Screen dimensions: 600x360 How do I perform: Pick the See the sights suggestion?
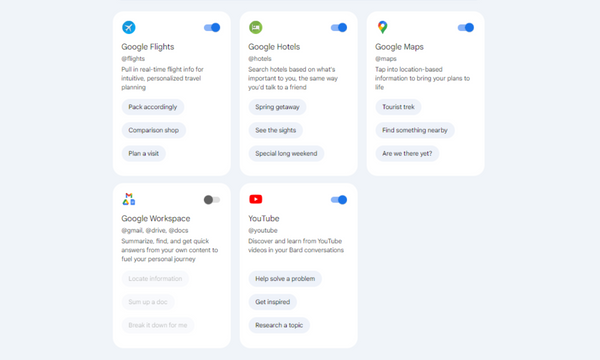coord(276,130)
